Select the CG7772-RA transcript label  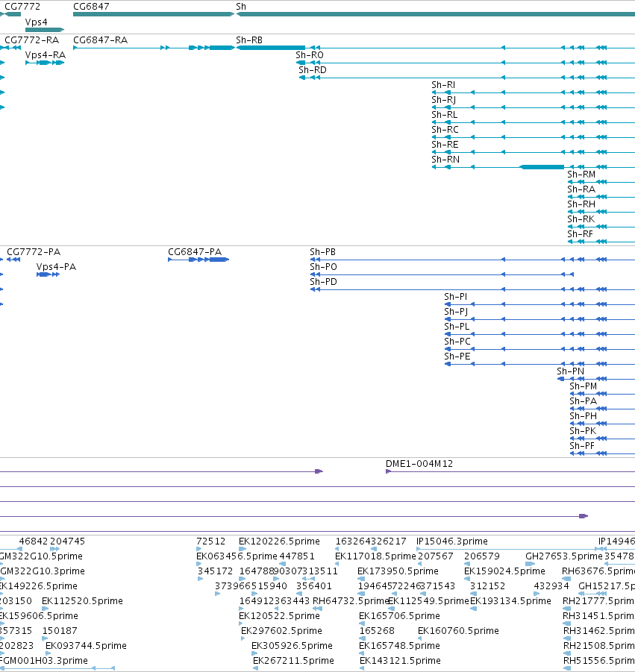tap(32, 40)
